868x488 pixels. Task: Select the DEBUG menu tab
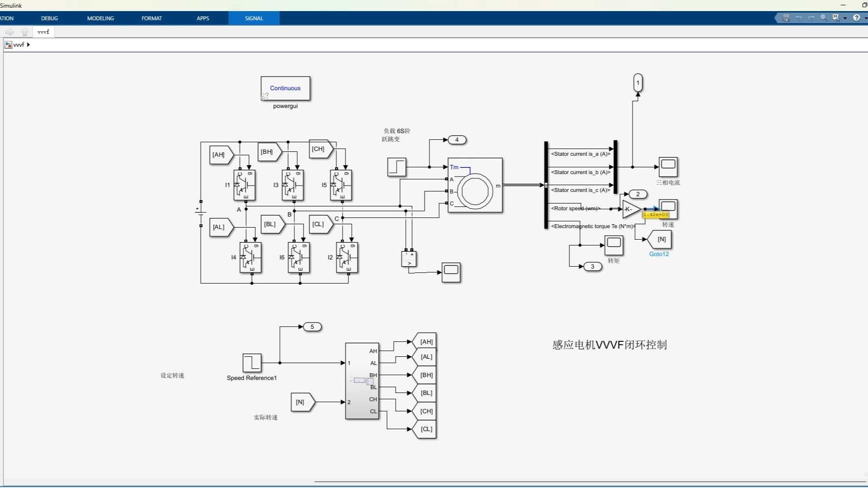[49, 18]
